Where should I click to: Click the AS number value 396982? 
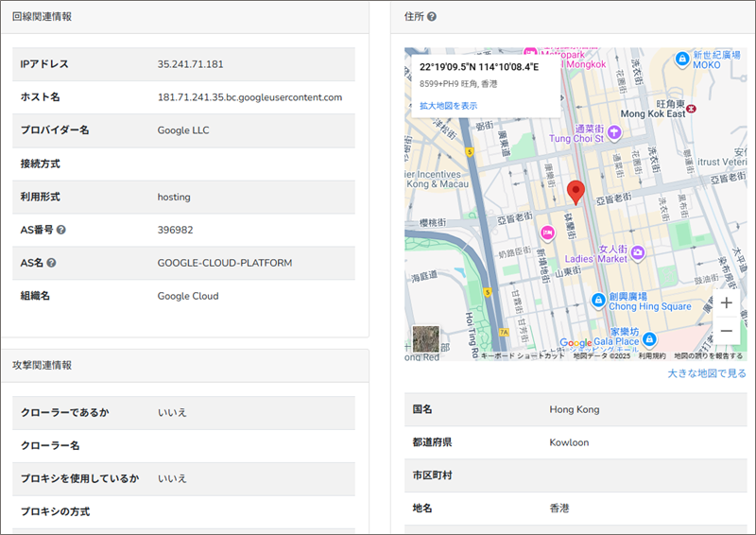pyautogui.click(x=176, y=230)
